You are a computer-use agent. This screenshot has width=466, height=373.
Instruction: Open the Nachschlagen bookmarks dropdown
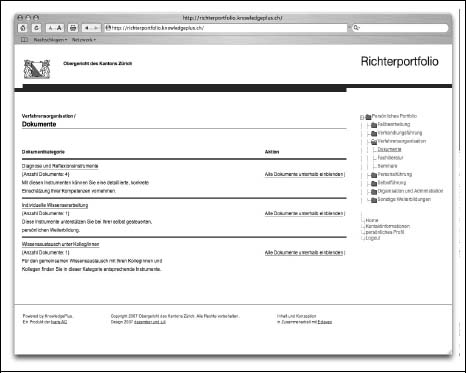click(50, 40)
